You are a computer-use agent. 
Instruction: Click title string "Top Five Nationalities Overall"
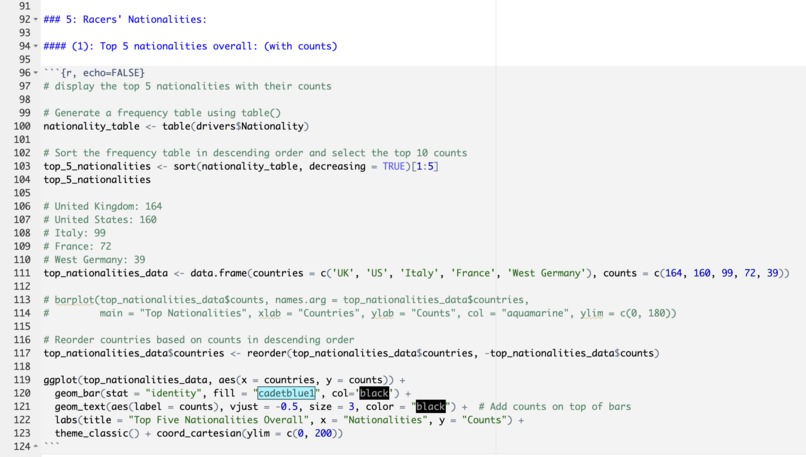(x=218, y=421)
